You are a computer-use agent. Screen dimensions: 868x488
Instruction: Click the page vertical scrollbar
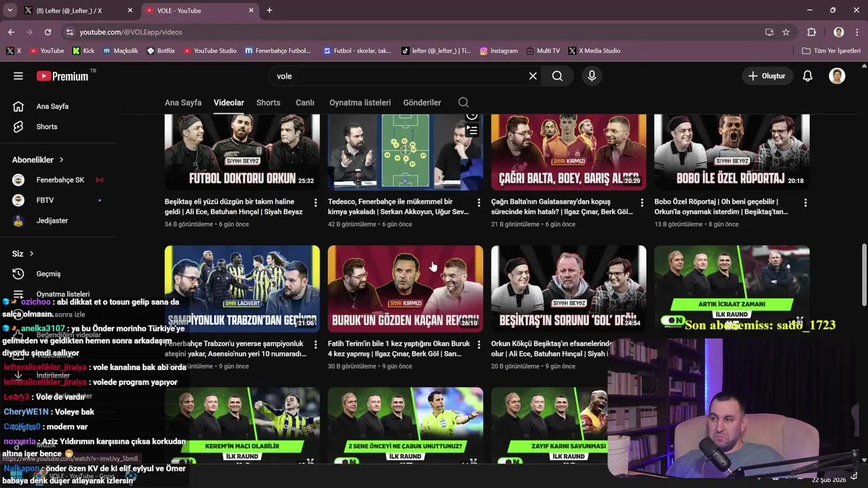click(863, 274)
